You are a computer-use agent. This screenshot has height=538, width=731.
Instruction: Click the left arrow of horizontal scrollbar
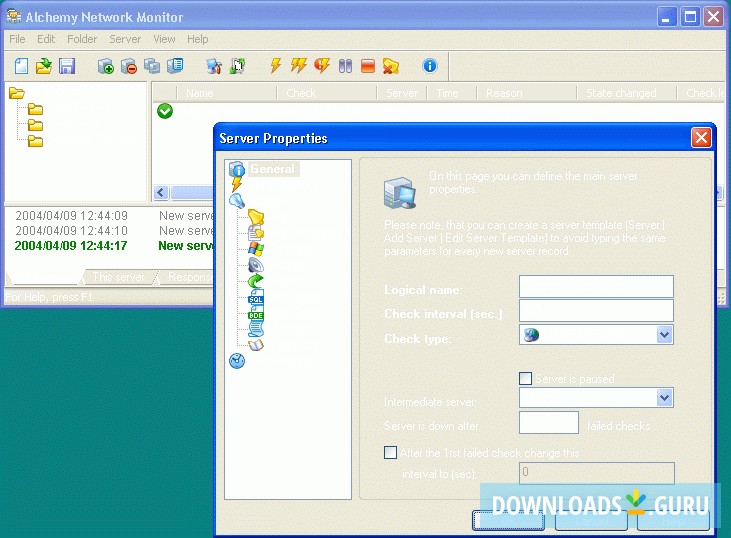point(161,192)
